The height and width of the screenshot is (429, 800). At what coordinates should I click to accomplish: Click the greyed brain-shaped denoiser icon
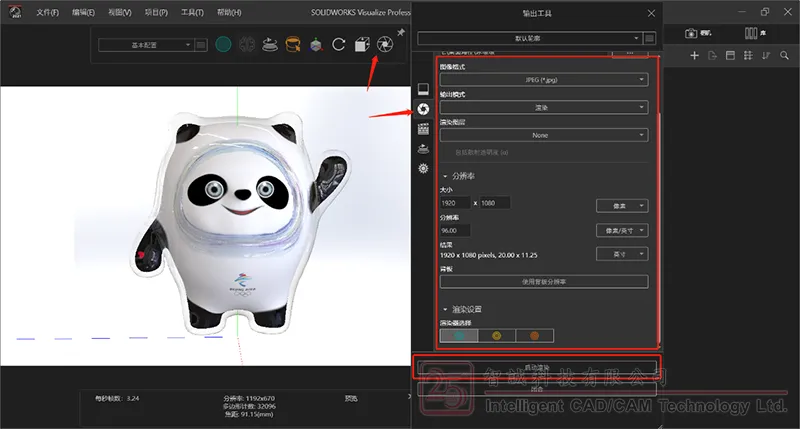(247, 45)
